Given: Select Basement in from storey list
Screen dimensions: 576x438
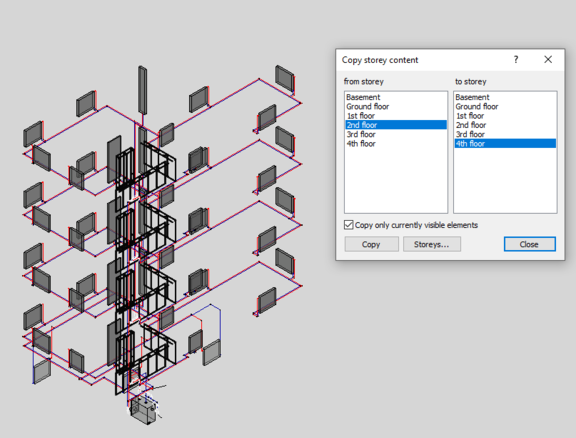Looking at the screenshot, I should point(396,97).
